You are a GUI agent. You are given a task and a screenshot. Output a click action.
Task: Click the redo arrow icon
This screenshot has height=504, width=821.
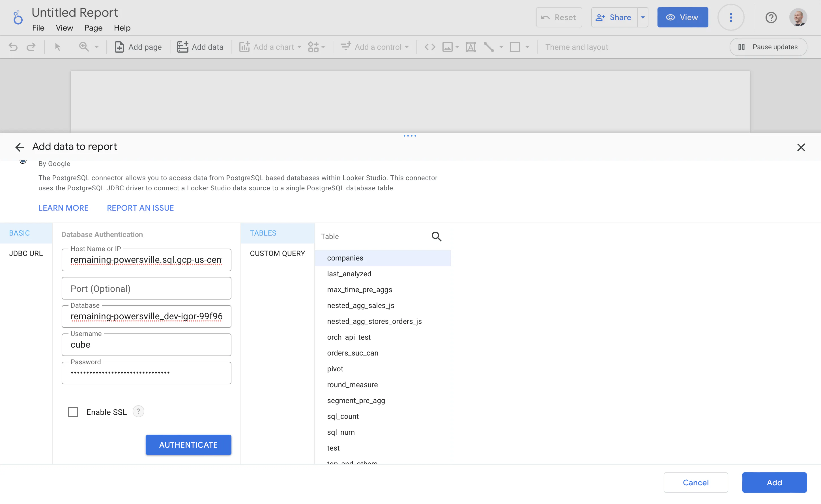pos(31,47)
